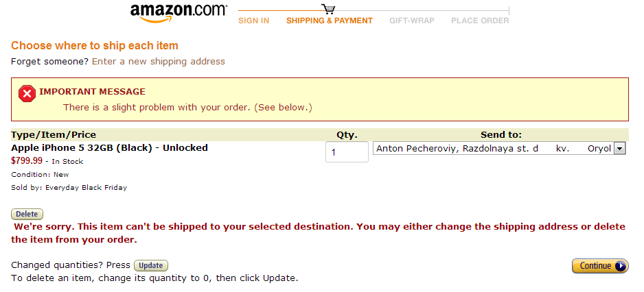This screenshot has height=292, width=644.
Task: Focus the Qty. quantity input field
Action: (347, 151)
